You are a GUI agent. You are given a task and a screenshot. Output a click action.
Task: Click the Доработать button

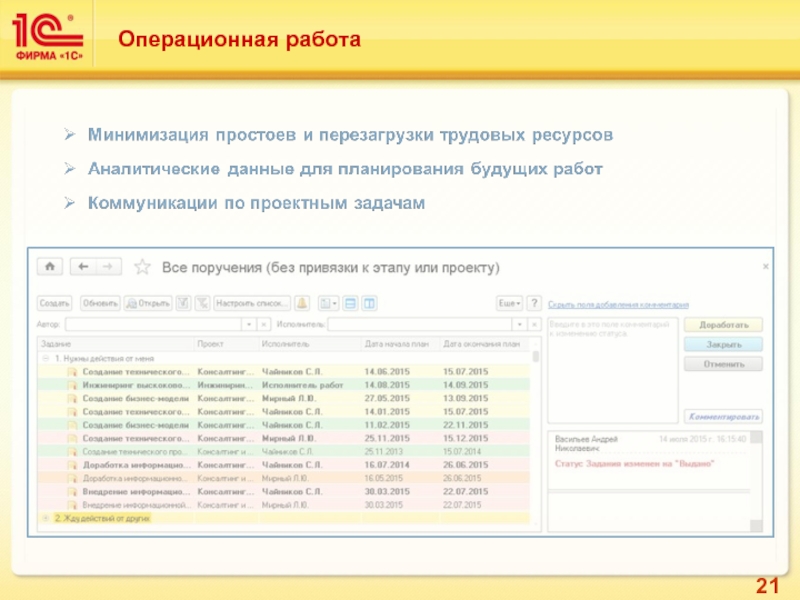point(723,325)
